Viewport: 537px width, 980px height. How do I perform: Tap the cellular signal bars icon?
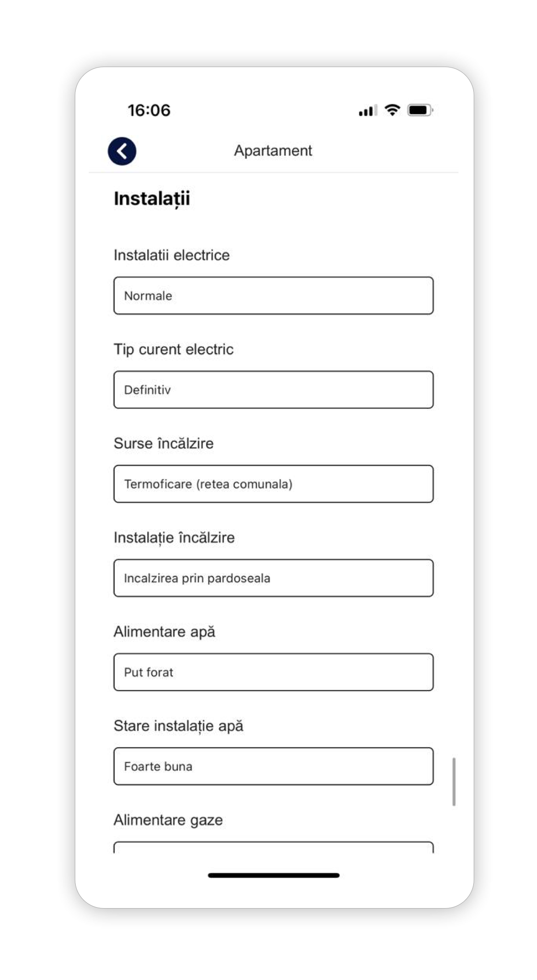368,111
